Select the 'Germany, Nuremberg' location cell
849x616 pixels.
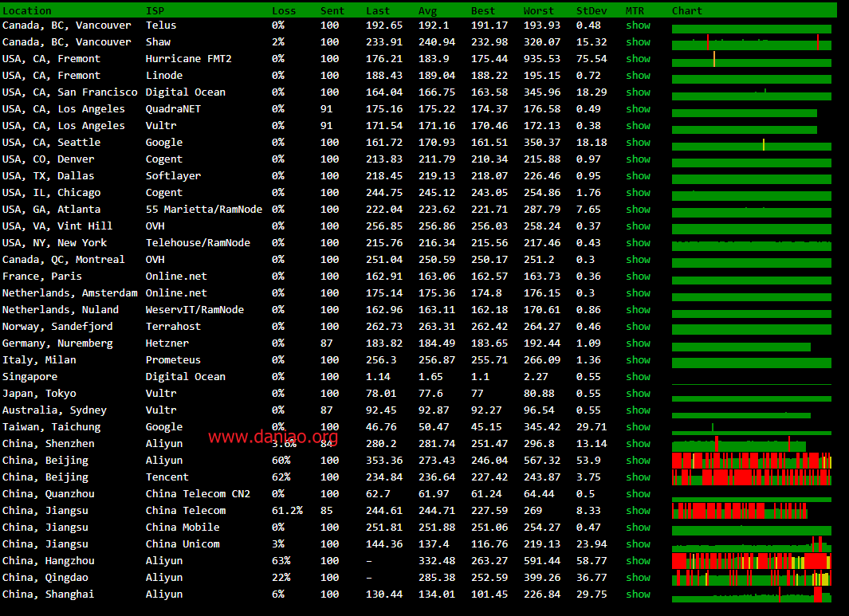(x=57, y=343)
